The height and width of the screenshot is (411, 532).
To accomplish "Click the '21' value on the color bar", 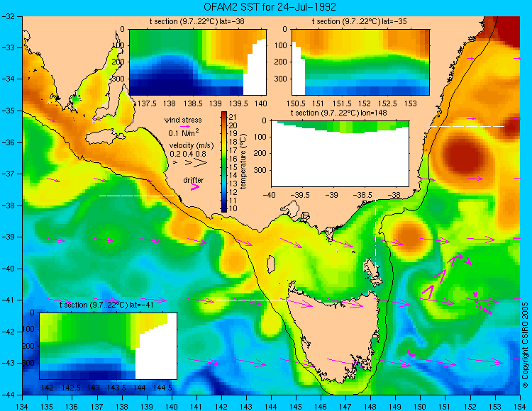I will click(233, 117).
